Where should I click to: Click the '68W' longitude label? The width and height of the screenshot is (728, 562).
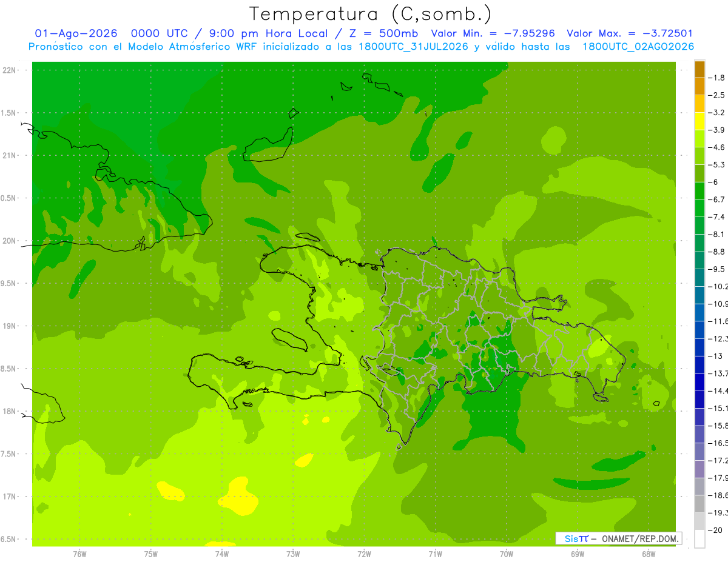pos(649,554)
